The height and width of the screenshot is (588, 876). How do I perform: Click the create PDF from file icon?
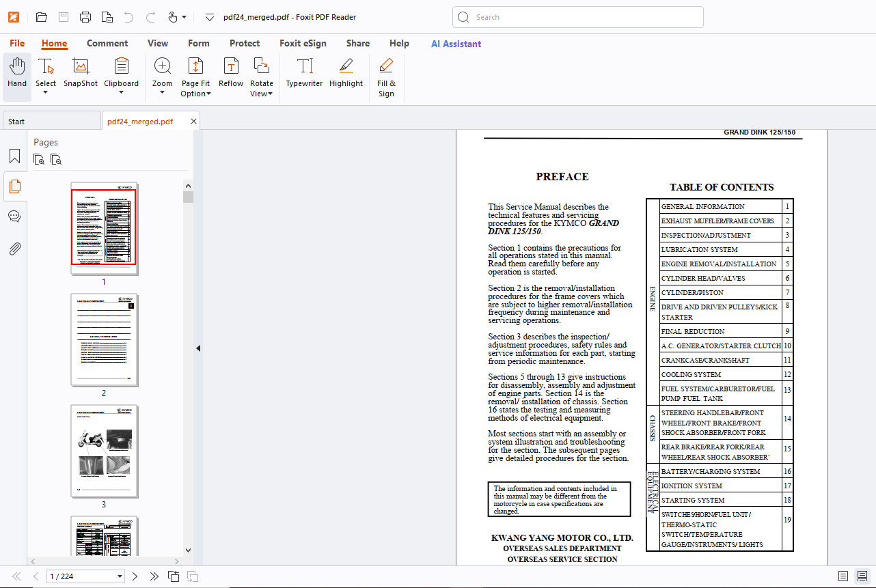pyautogui.click(x=107, y=17)
